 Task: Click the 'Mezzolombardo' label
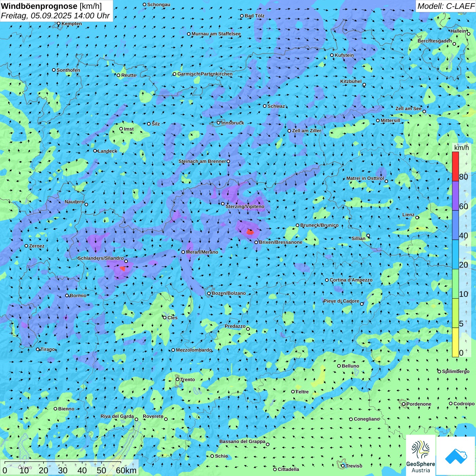[194, 350]
